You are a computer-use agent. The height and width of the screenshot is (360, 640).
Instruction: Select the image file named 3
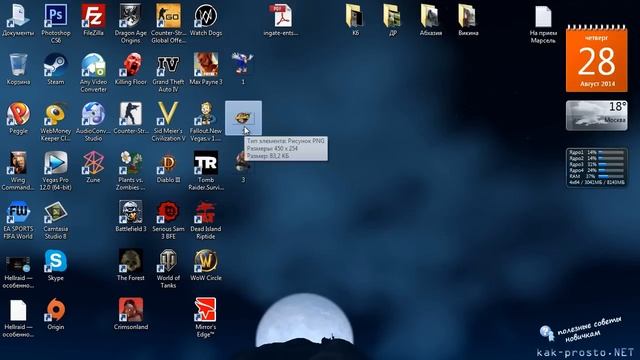242,163
